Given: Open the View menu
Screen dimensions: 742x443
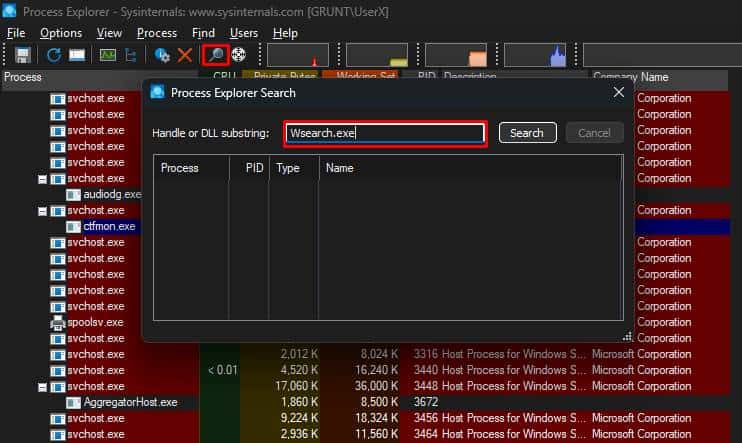Looking at the screenshot, I should pos(109,33).
